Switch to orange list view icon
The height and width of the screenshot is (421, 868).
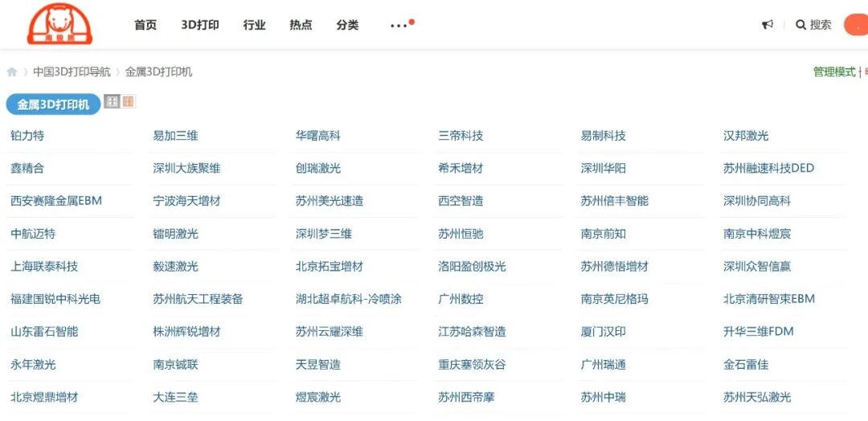[x=129, y=102]
